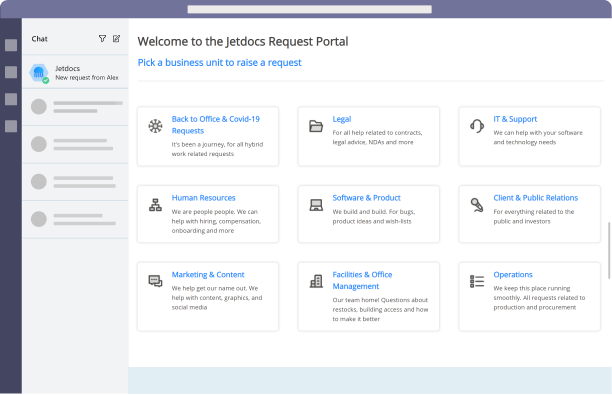Screen dimensions: 612x395
Task: Click 'New request from Alex' preview text
Action: [x=87, y=78]
